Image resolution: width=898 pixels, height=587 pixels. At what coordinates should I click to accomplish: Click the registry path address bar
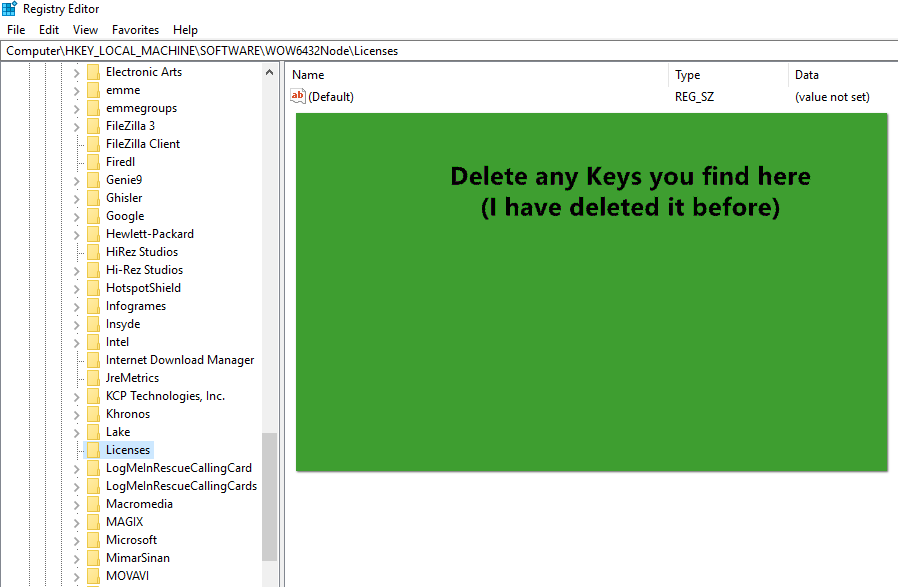449,51
